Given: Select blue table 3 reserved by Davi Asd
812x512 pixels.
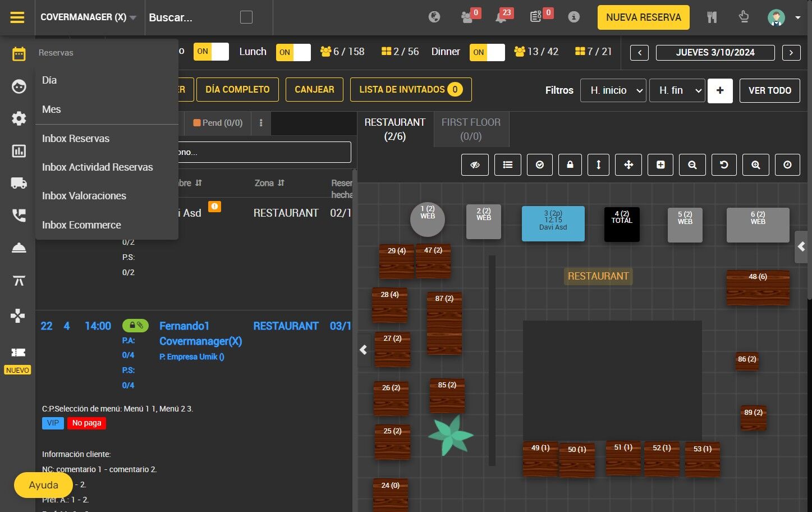Looking at the screenshot, I should coord(553,223).
